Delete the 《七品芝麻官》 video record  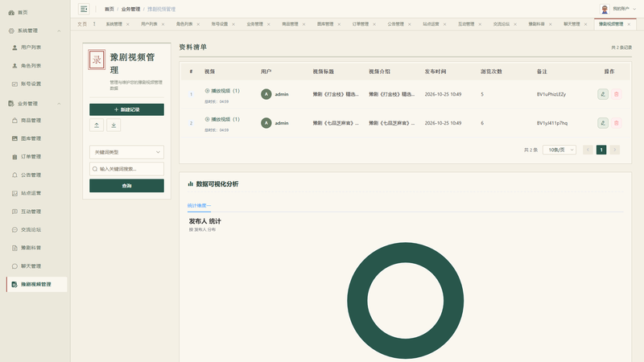(617, 123)
